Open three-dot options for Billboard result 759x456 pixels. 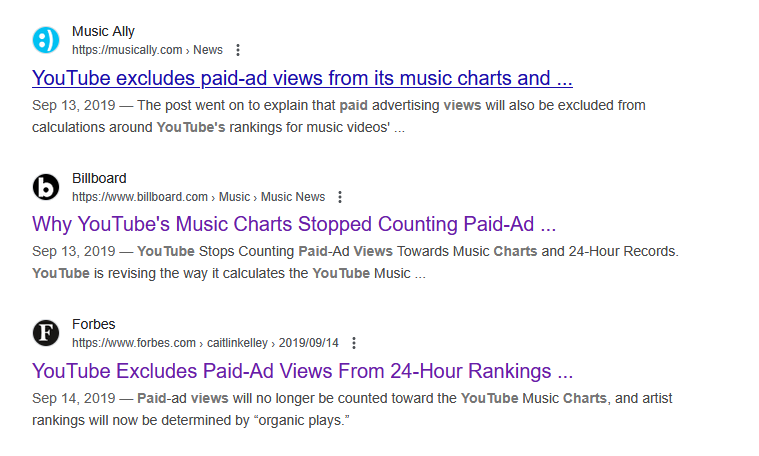click(x=339, y=197)
